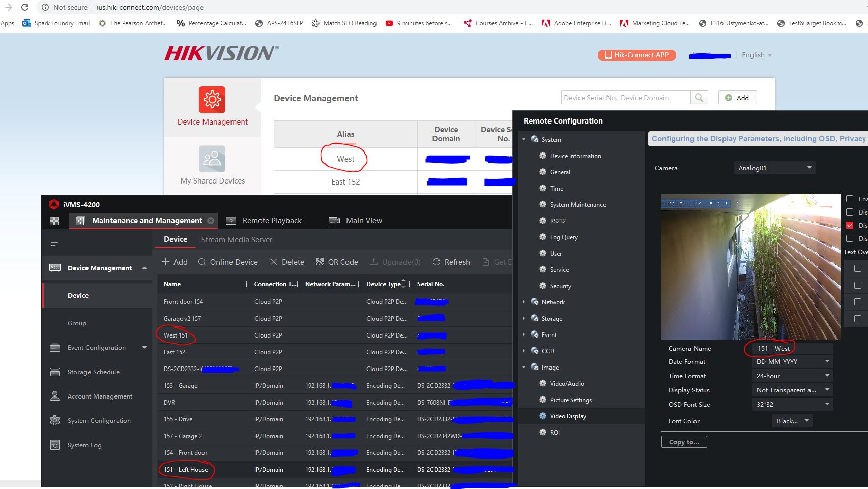Expand the Network tree node
Image resolution: width=868 pixels, height=489 pixels.
[x=524, y=302]
